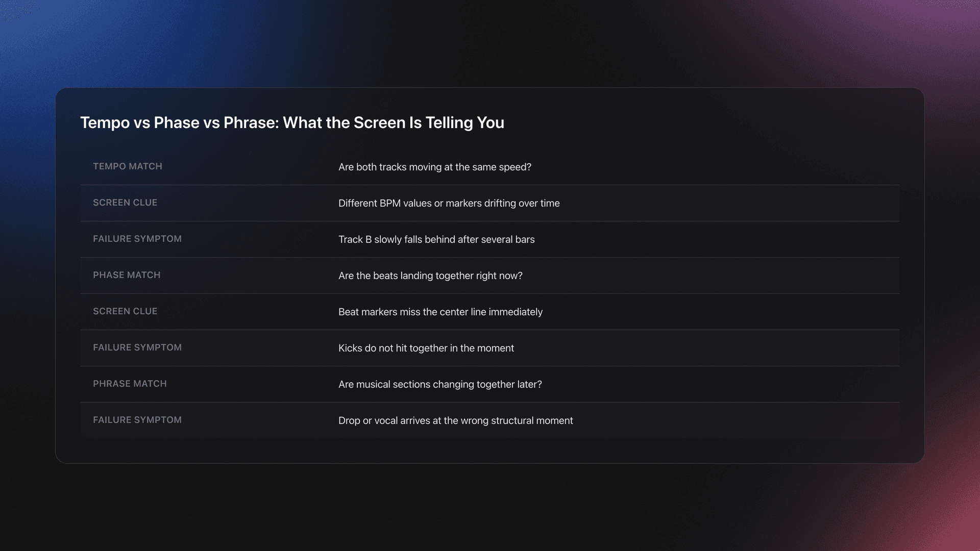
Task: Click 'Are the beats landing together right now?'
Action: pyautogui.click(x=430, y=276)
